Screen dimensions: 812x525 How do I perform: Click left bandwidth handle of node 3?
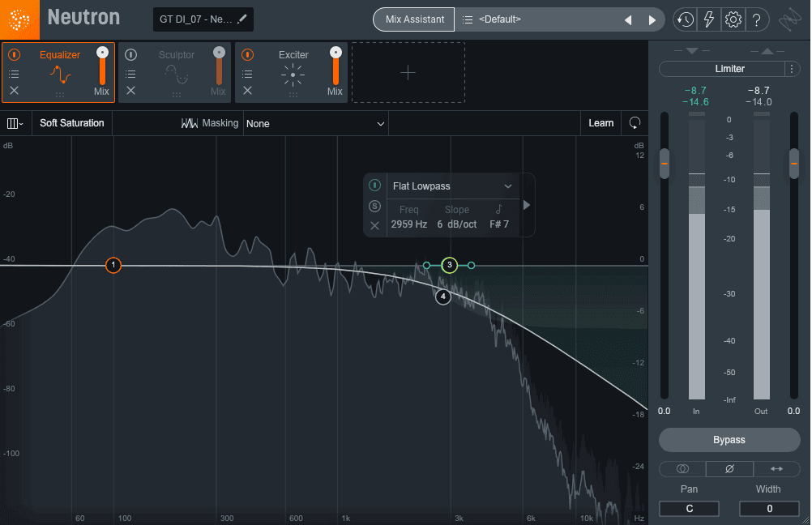pos(426,265)
